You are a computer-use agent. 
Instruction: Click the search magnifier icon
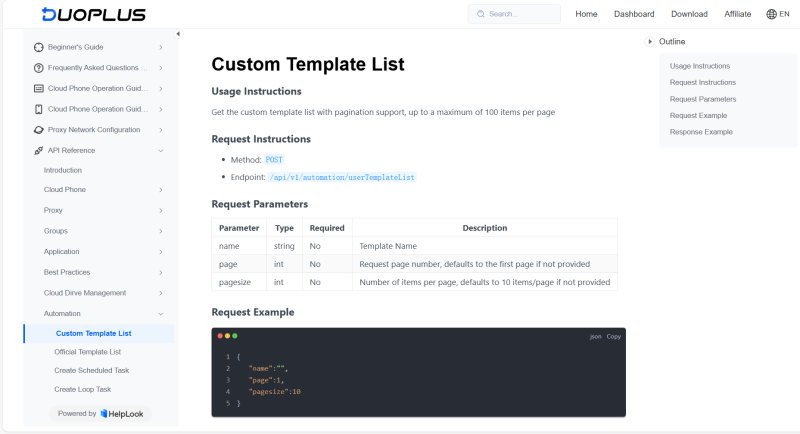click(x=481, y=14)
